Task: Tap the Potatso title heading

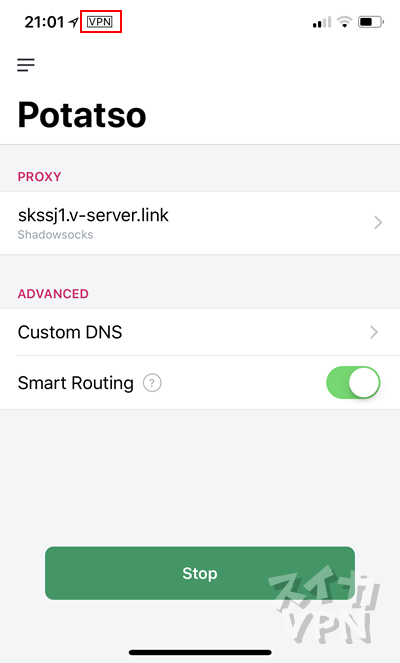Action: 82,115
